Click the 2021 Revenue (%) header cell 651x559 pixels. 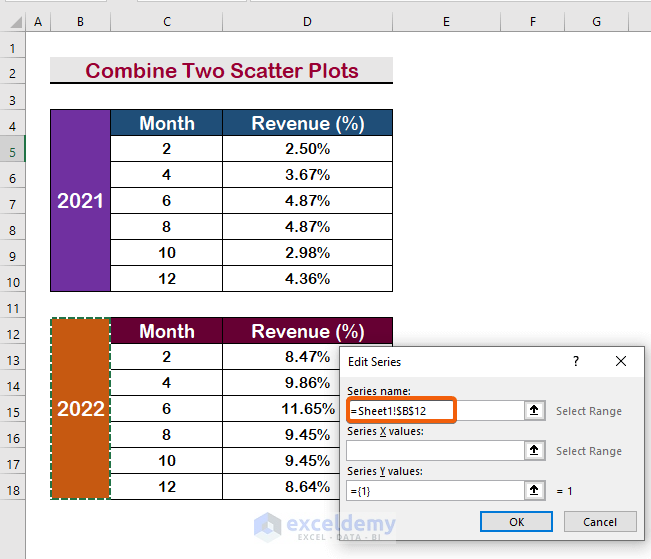307,123
